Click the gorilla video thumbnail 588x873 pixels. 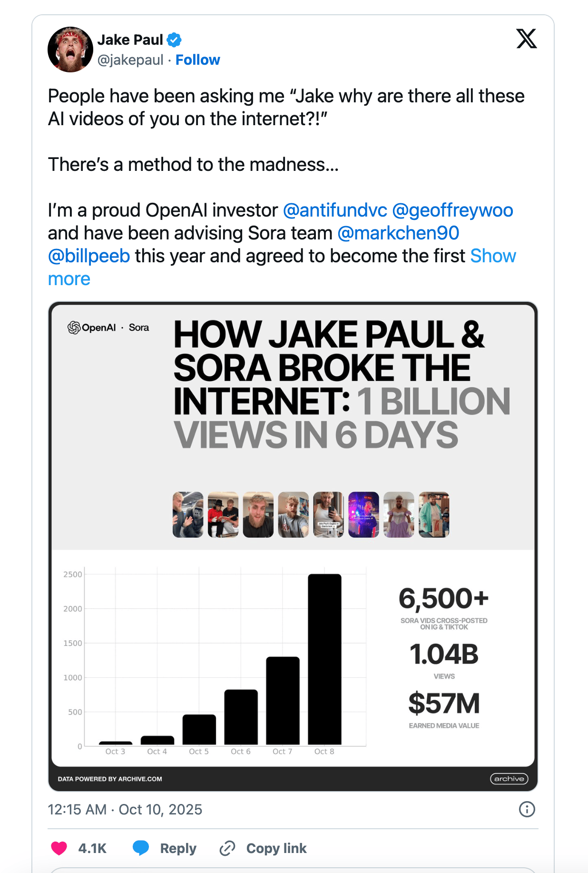(x=188, y=515)
